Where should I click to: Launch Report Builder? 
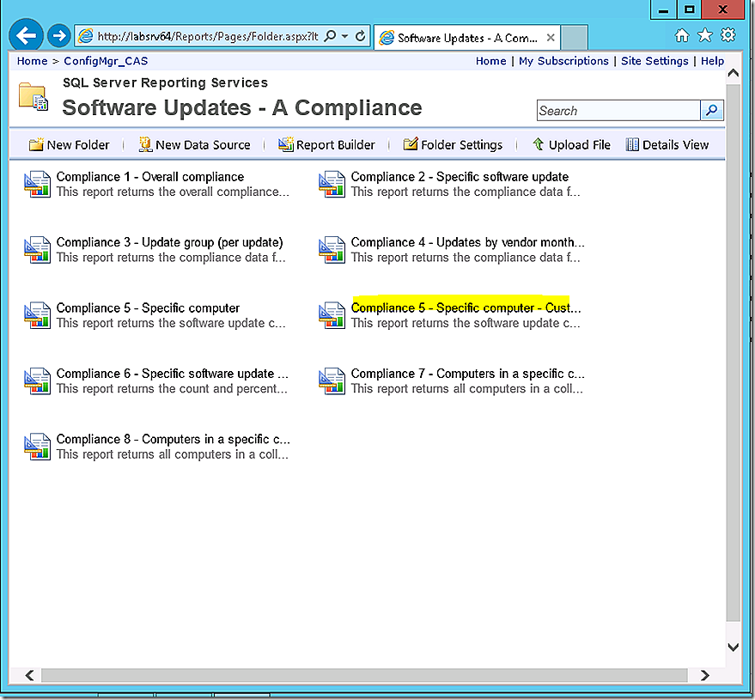pos(326,145)
